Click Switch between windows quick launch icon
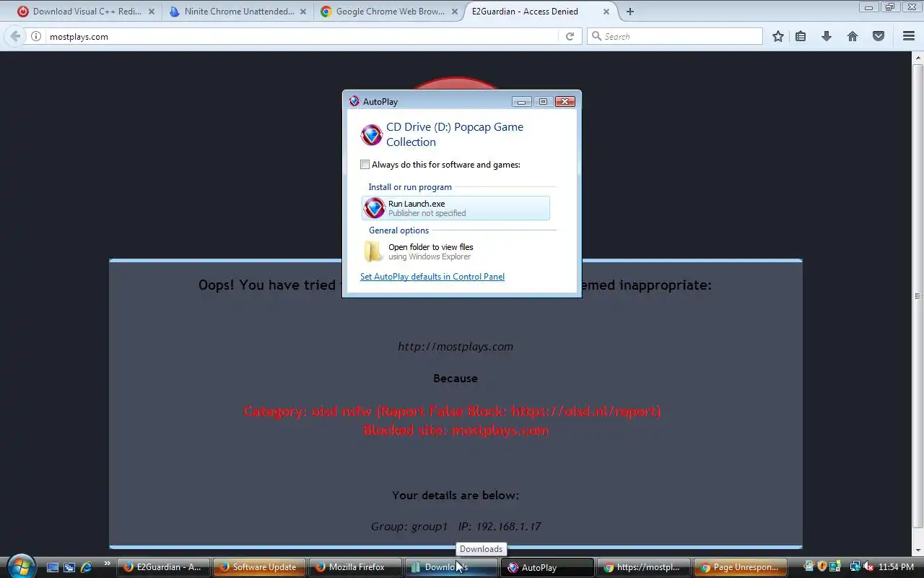 [x=69, y=567]
